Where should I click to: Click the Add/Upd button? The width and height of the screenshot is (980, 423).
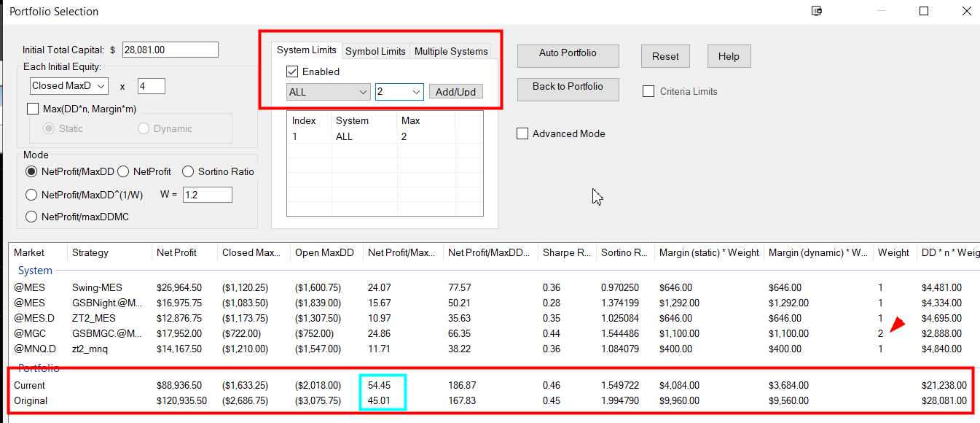click(x=455, y=92)
